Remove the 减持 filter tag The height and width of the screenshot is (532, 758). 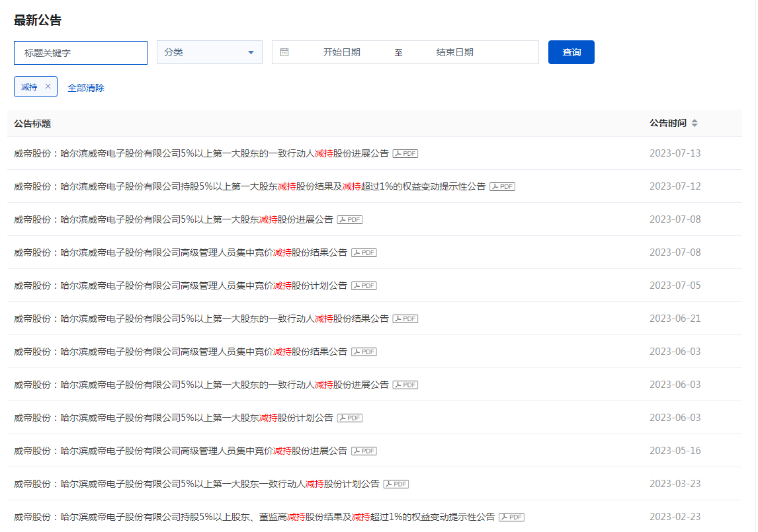tap(48, 87)
